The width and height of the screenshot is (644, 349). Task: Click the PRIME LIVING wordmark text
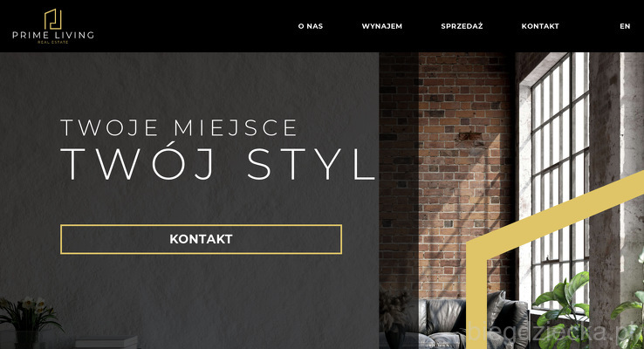pos(53,35)
